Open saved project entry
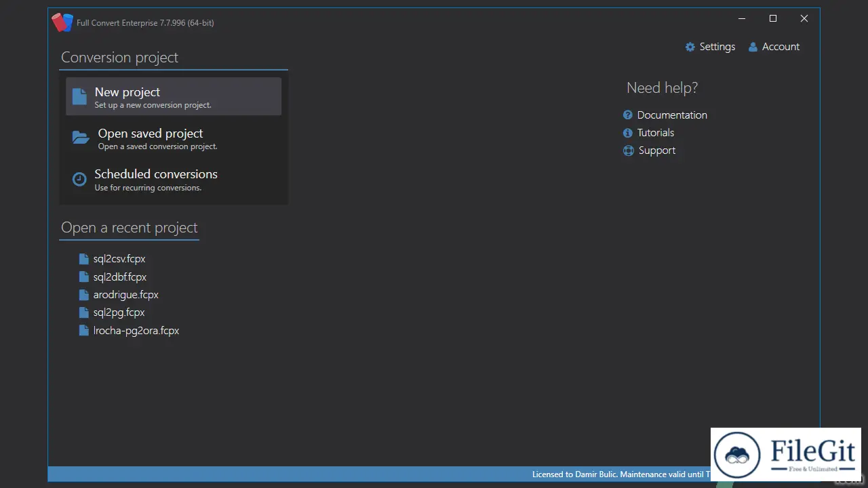The width and height of the screenshot is (868, 488). pos(174,138)
